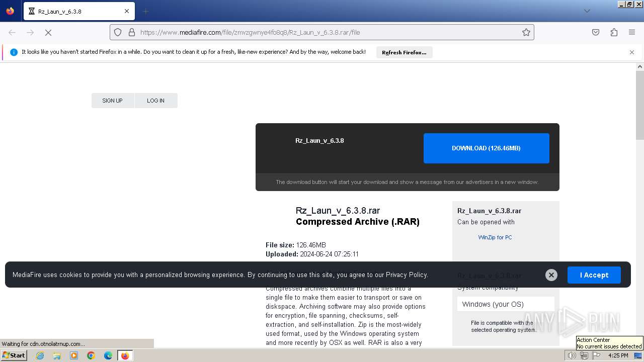Screen dimensions: 644x362
Task: Open the Firefox application menu
Action: point(632,32)
